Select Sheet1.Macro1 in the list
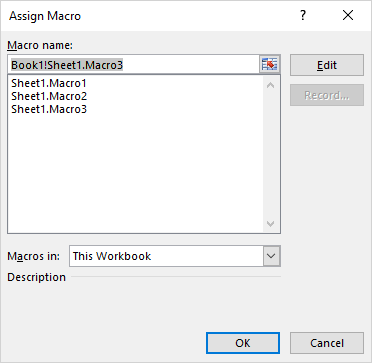 49,83
